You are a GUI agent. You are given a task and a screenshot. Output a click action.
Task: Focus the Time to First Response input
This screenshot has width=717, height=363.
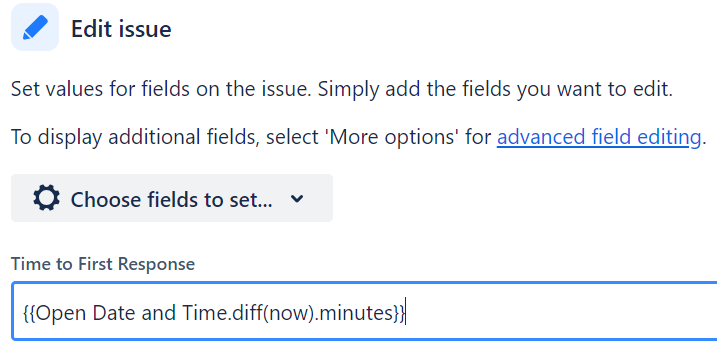pos(364,312)
